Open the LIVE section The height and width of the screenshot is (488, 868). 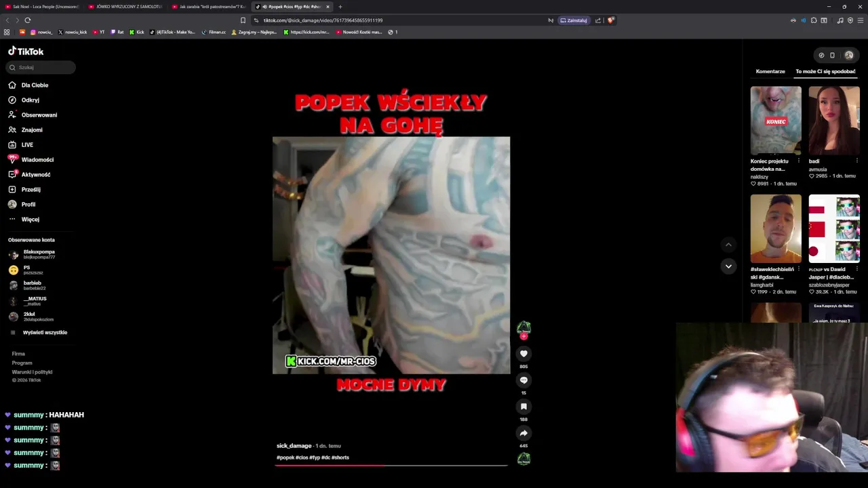coord(20,145)
